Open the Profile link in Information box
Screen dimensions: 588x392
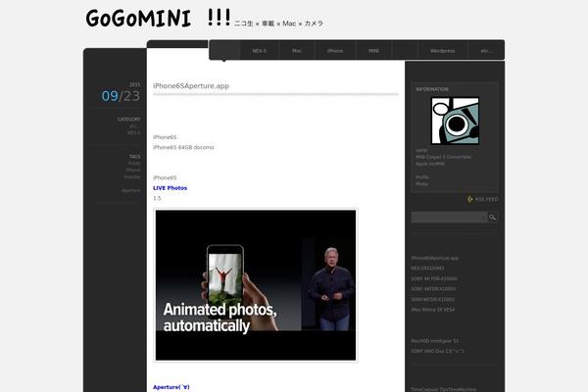pos(422,177)
